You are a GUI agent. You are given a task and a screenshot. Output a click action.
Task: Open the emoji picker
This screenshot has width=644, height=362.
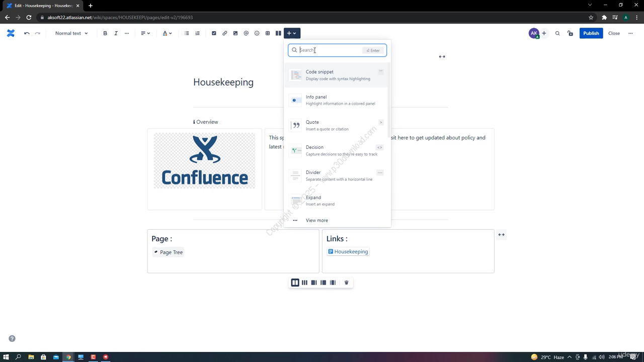[257, 33]
